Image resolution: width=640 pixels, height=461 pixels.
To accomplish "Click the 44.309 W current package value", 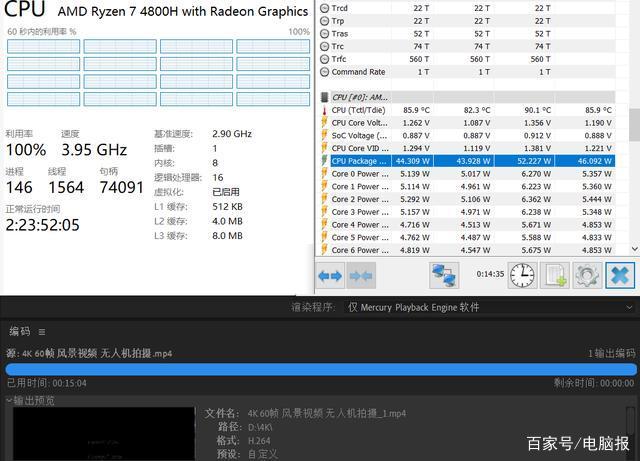I will [x=412, y=161].
